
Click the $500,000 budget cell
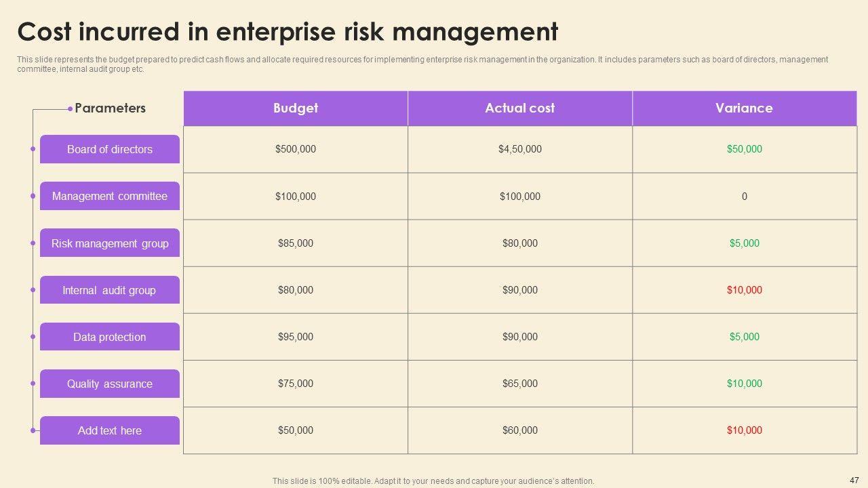pos(296,149)
